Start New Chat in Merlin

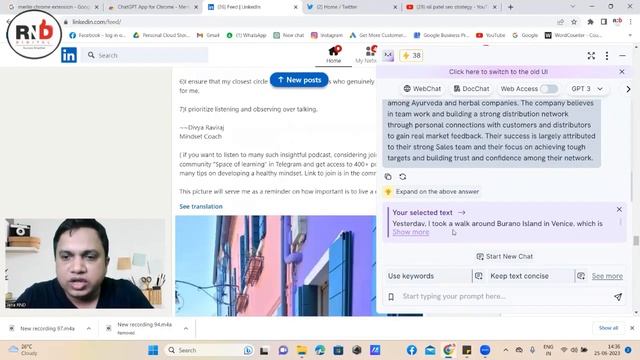tap(504, 256)
